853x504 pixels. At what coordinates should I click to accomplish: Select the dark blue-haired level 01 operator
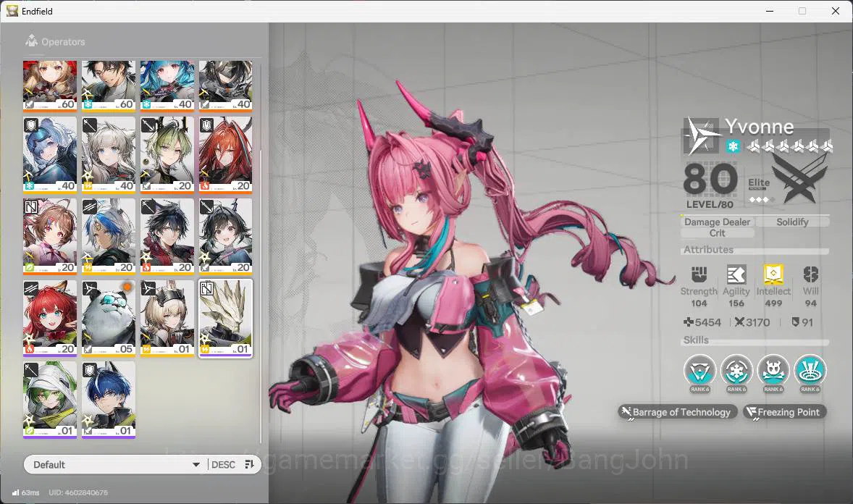[x=109, y=400]
